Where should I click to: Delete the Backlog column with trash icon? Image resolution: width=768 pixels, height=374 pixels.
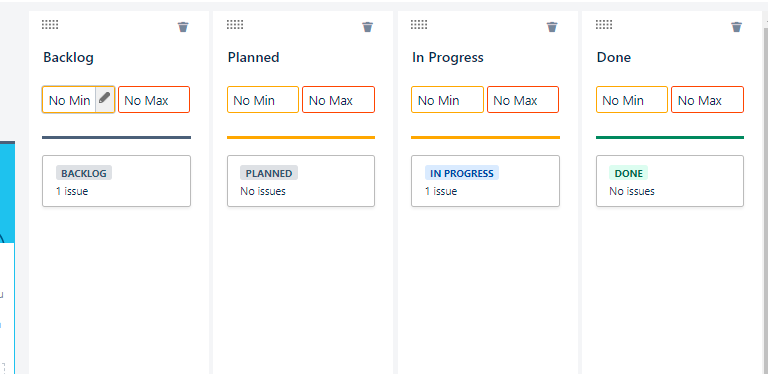click(x=183, y=27)
